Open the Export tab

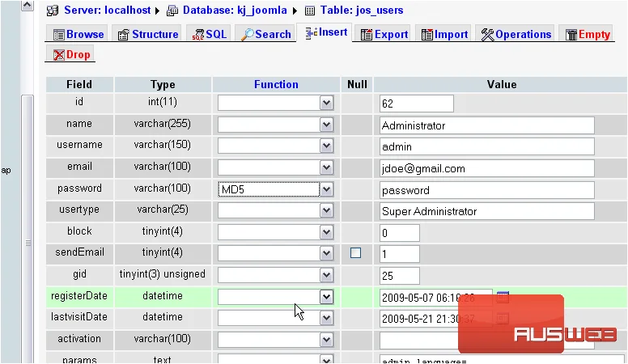tap(384, 35)
